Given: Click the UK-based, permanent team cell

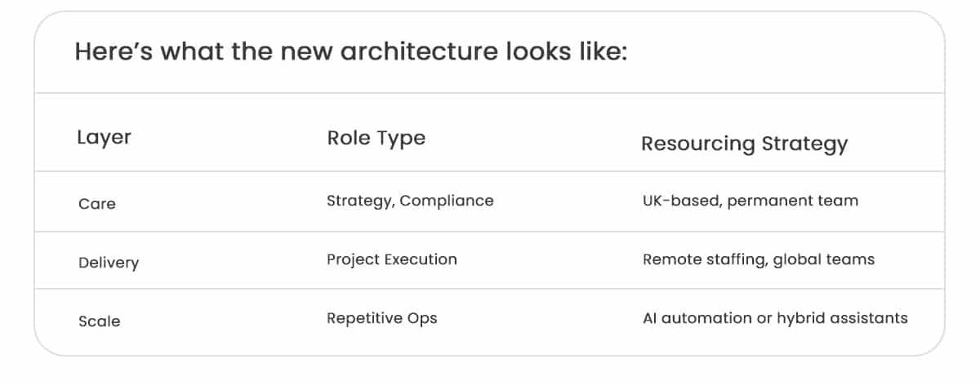Looking at the screenshot, I should tap(751, 201).
